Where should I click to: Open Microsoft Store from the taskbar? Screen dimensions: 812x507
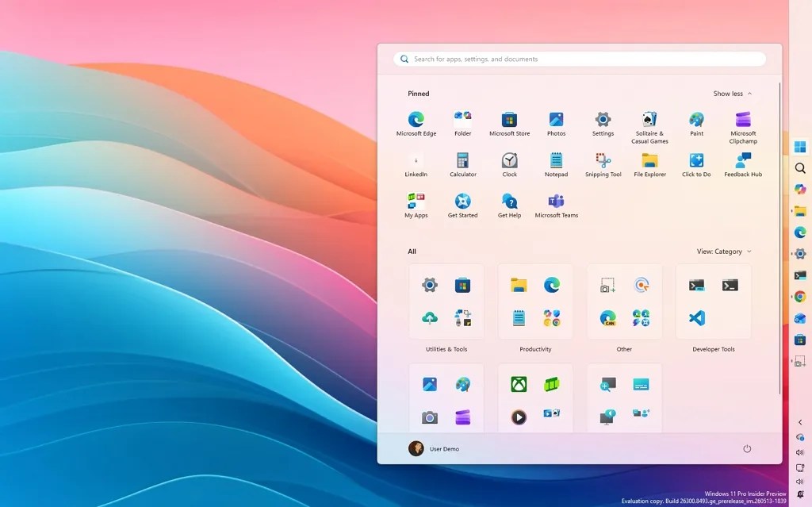click(800, 340)
